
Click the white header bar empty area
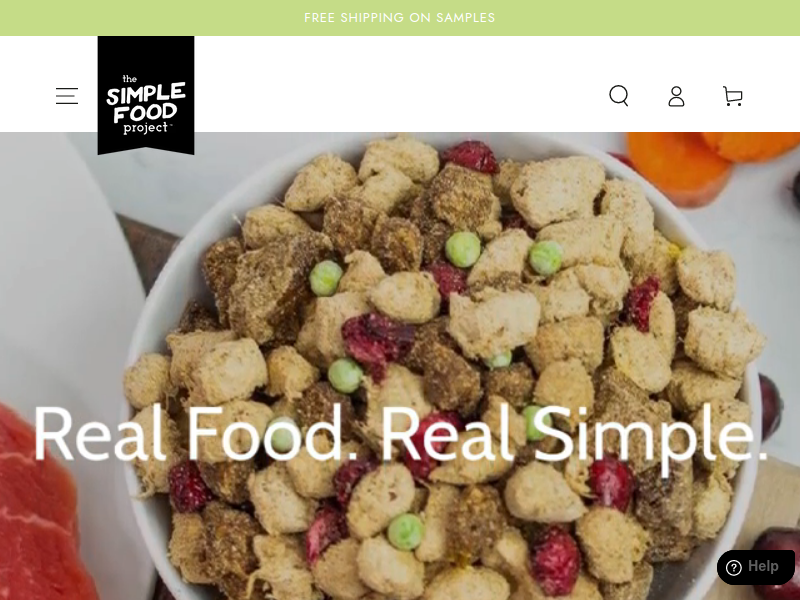point(398,84)
